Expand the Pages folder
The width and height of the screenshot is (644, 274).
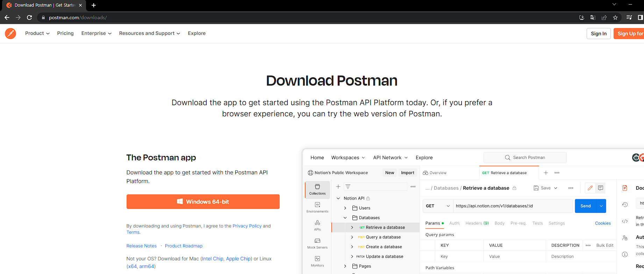pos(345,266)
